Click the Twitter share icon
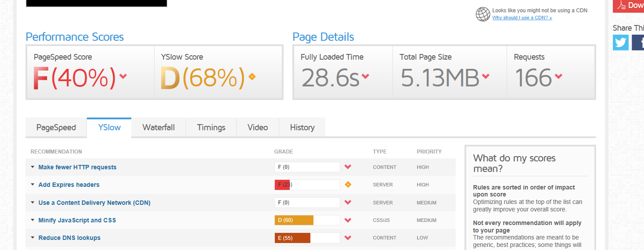Screen dimensions: 644x250 click(621, 43)
